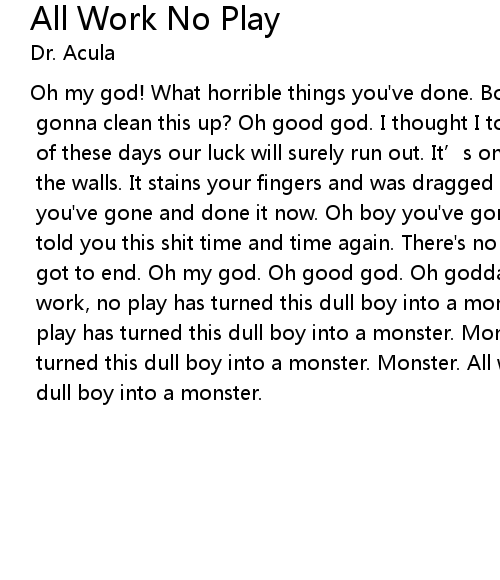Click the word 'Play' in the title
Image resolution: width=500 pixels, height=580 pixels.
250,20
